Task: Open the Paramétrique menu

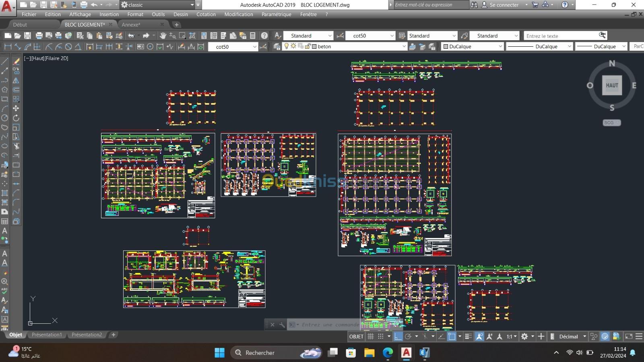Action: pyautogui.click(x=277, y=14)
